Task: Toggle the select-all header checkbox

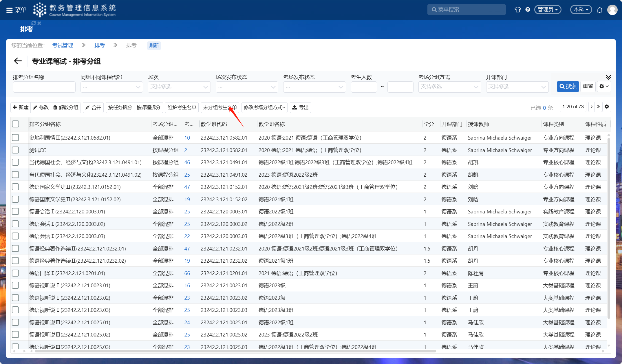Action: [x=16, y=124]
